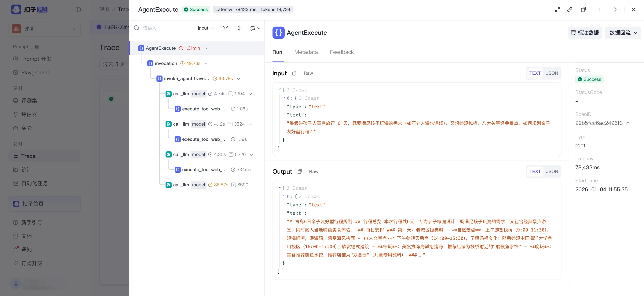Open 评测集 in sidebar
This screenshot has width=644, height=296.
(x=45, y=101)
